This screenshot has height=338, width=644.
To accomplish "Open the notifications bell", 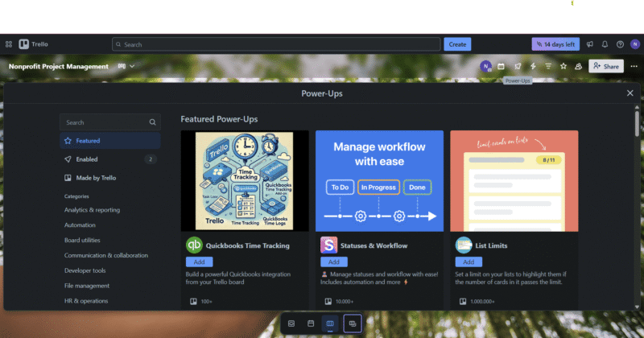I will [x=605, y=44].
